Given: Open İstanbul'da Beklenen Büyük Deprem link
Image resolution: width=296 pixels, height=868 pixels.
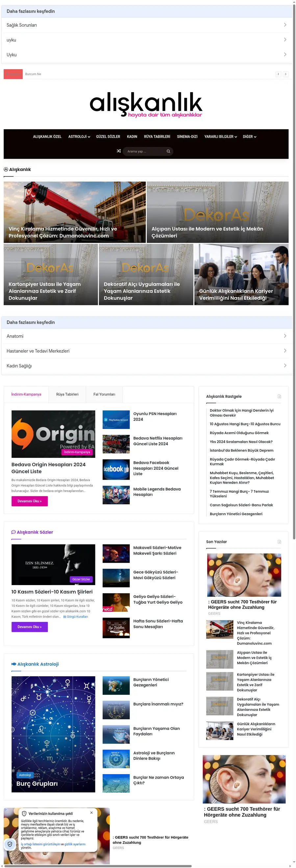Looking at the screenshot, I should tap(241, 451).
